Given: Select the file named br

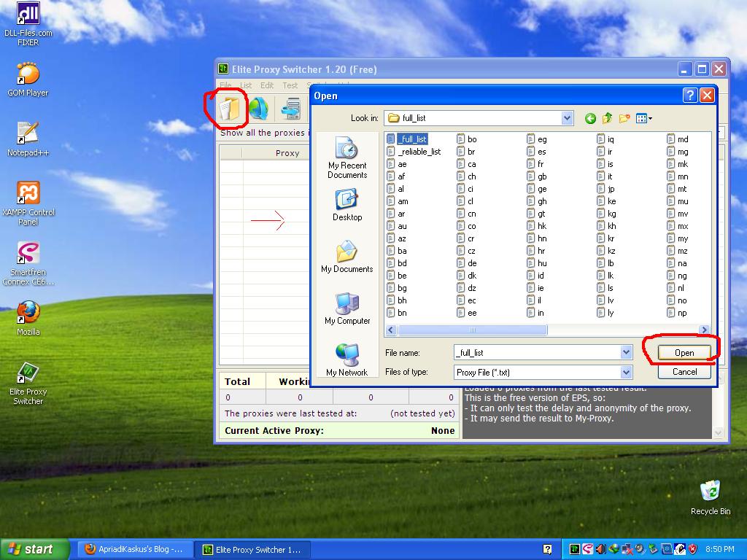Looking at the screenshot, I should (466, 152).
